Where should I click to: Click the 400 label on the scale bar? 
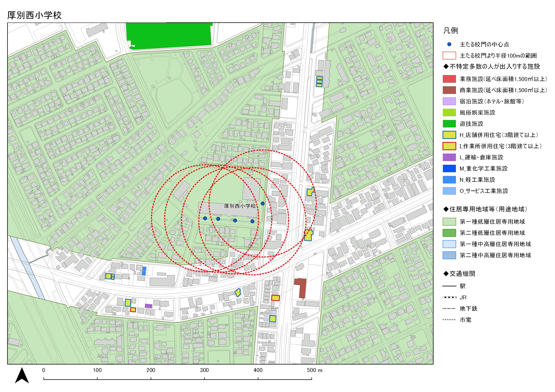pyautogui.click(x=258, y=370)
